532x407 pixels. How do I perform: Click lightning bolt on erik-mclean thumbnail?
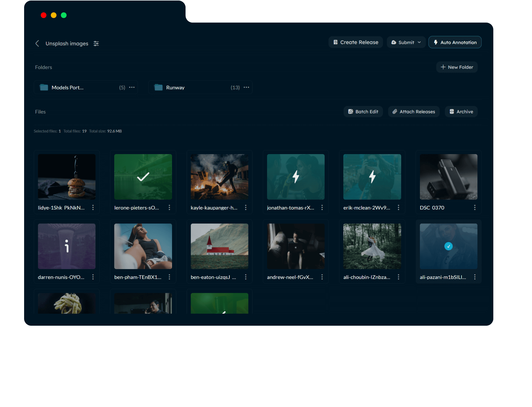[372, 177]
